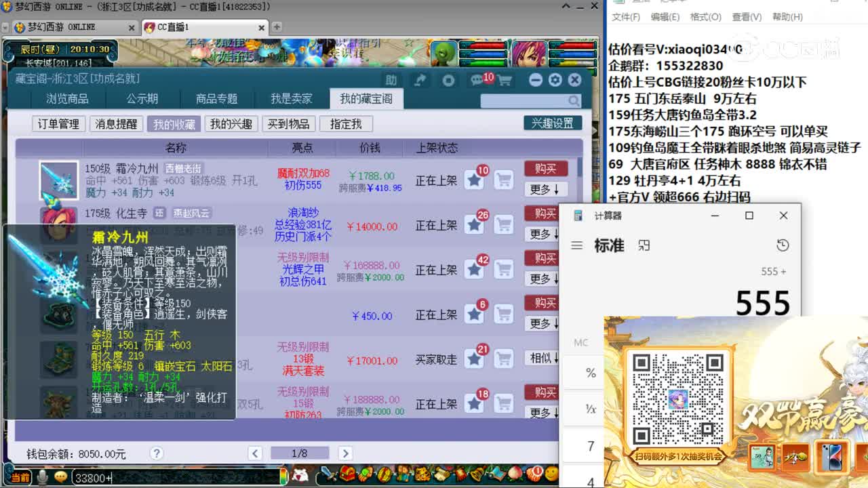
Task: Open 消息提醒 sub-tab
Action: click(116, 124)
